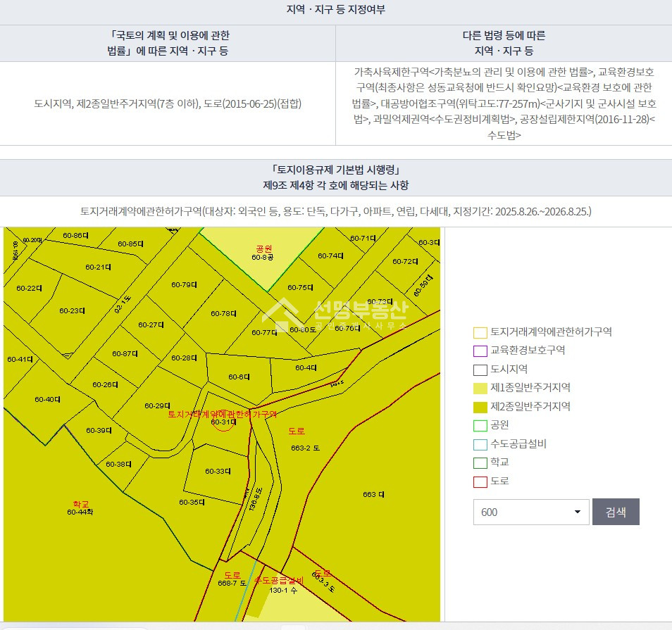Select parcel 60-23대 on the map
672x630 pixels.
72,310
